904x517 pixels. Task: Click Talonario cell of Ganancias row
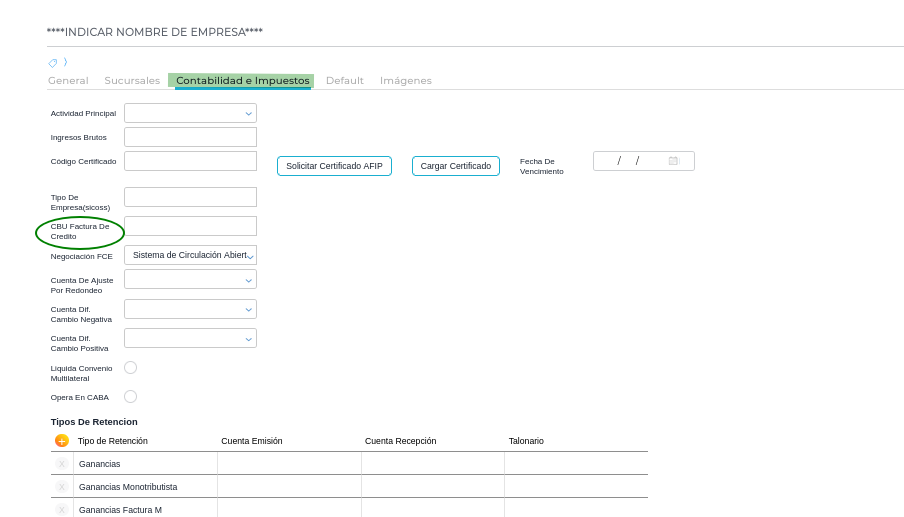pos(577,463)
